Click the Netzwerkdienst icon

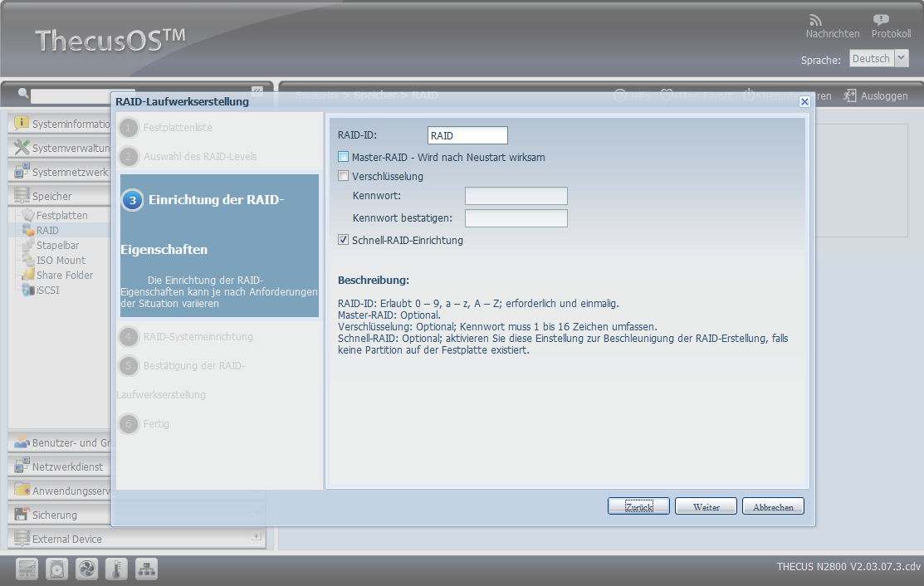tap(22, 466)
